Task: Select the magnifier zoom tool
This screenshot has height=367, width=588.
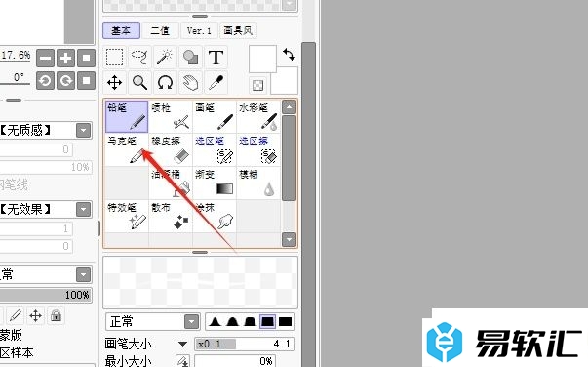Action: pos(139,83)
